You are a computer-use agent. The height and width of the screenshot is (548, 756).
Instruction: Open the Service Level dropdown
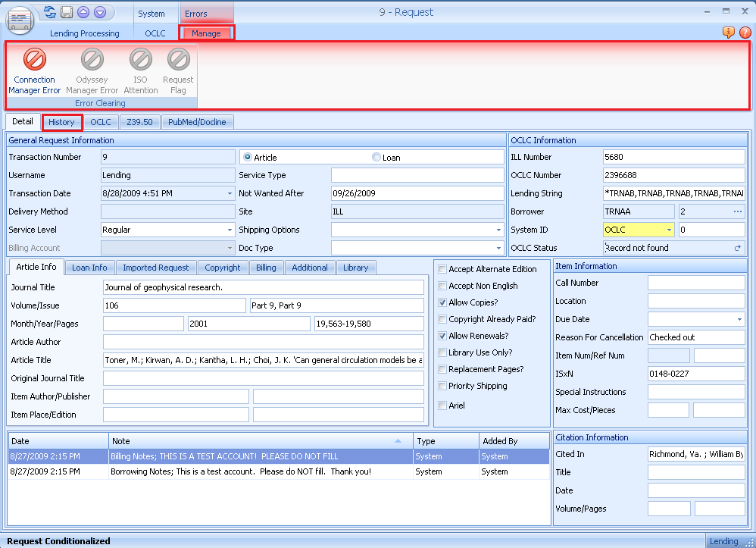[x=230, y=230]
